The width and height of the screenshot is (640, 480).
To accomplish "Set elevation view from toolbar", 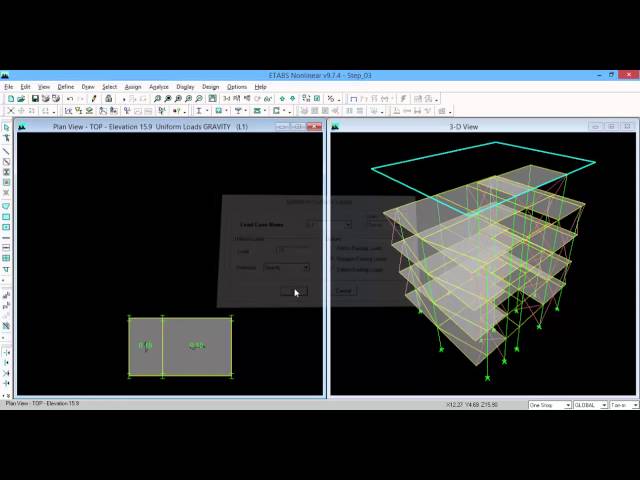I will tap(247, 99).
